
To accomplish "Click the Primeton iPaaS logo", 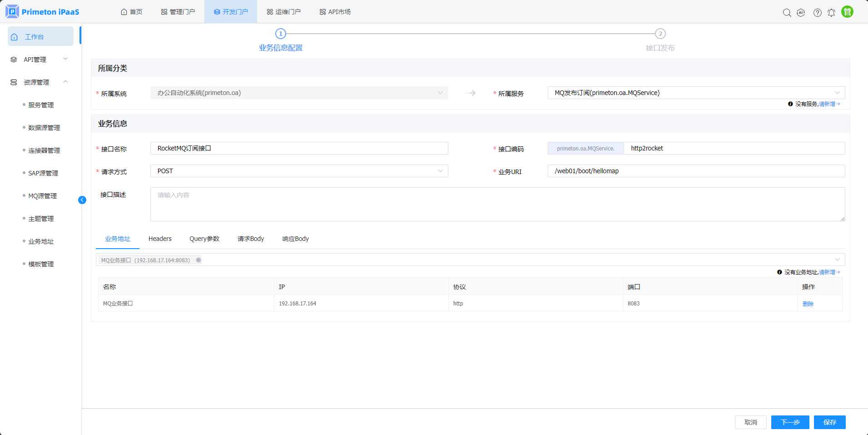I will [42, 12].
